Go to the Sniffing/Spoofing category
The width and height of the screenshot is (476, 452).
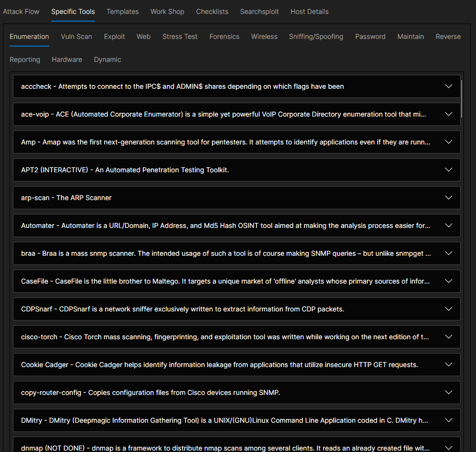pos(316,36)
